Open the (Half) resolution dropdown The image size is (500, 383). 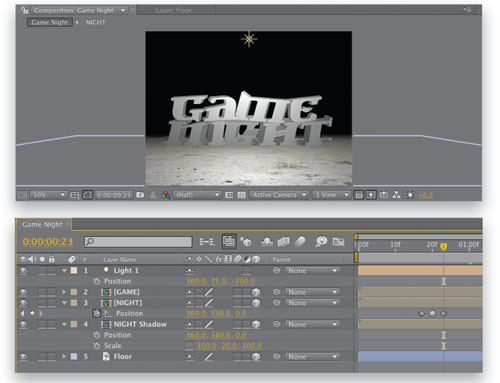pyautogui.click(x=197, y=195)
